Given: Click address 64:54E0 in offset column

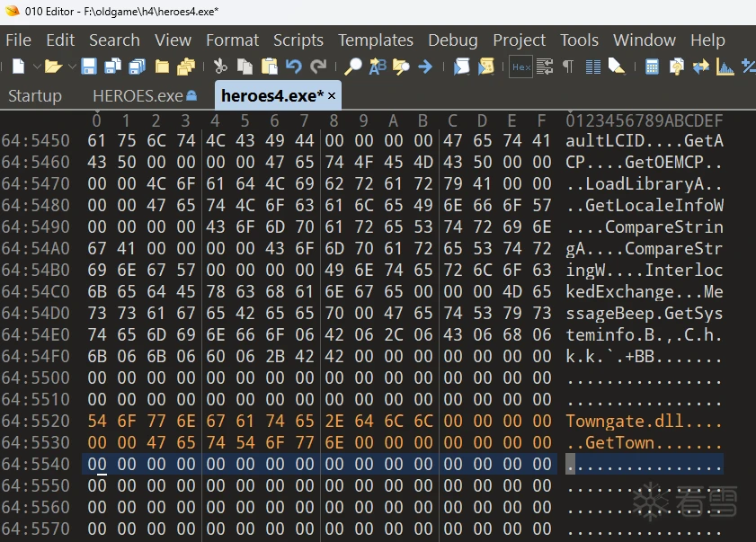Looking at the screenshot, I should coord(36,334).
